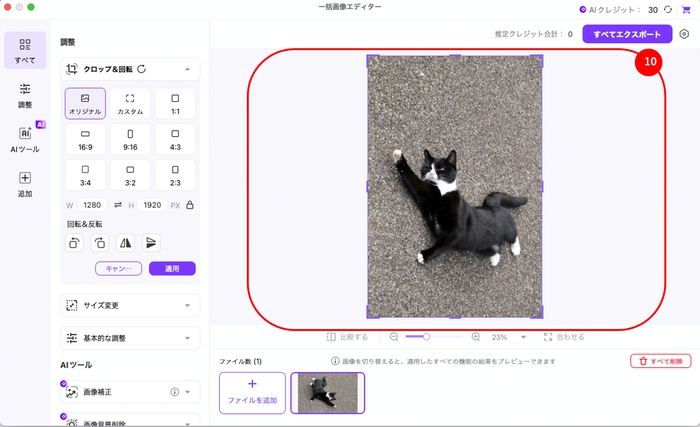Select the cat image thumbnail

(x=328, y=393)
